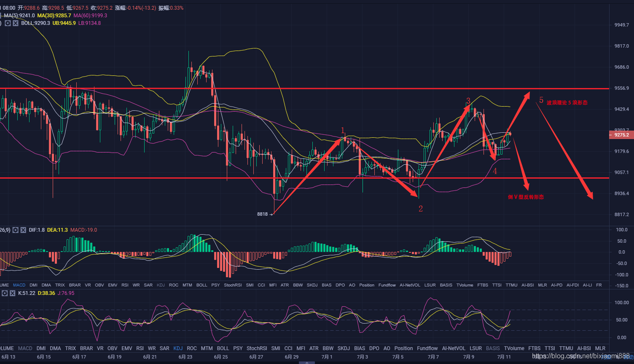Open the BOLL indicator settings gear
The image size is (634, 364).
click(x=8, y=23)
